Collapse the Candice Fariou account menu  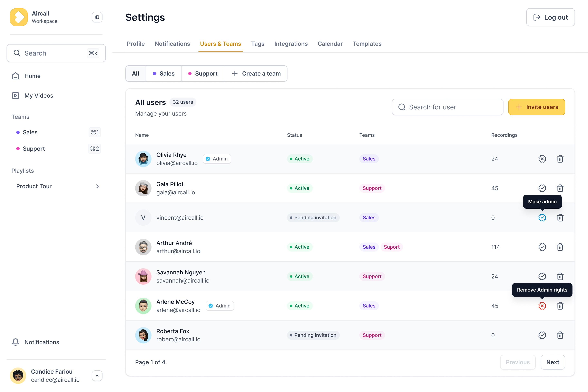97,375
